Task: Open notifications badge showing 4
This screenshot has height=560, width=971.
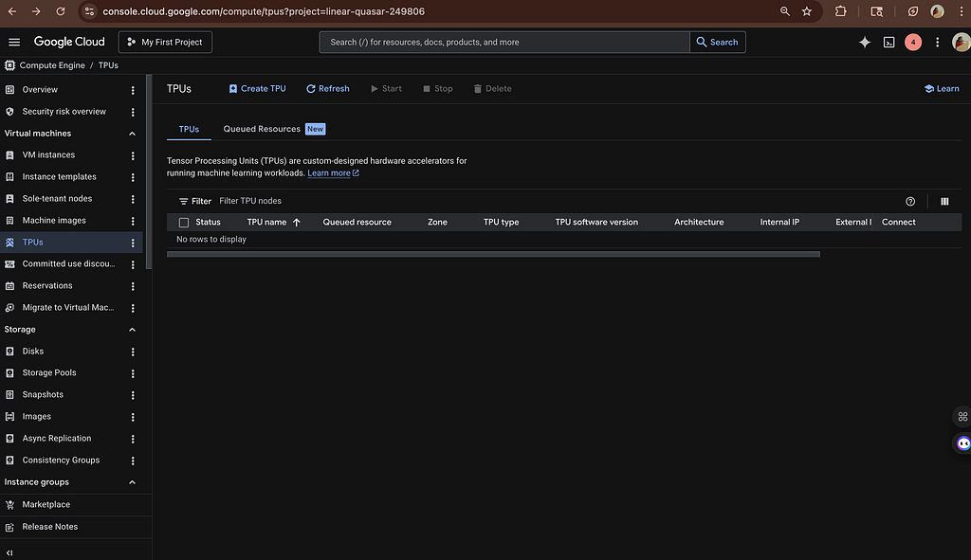Action: (913, 42)
